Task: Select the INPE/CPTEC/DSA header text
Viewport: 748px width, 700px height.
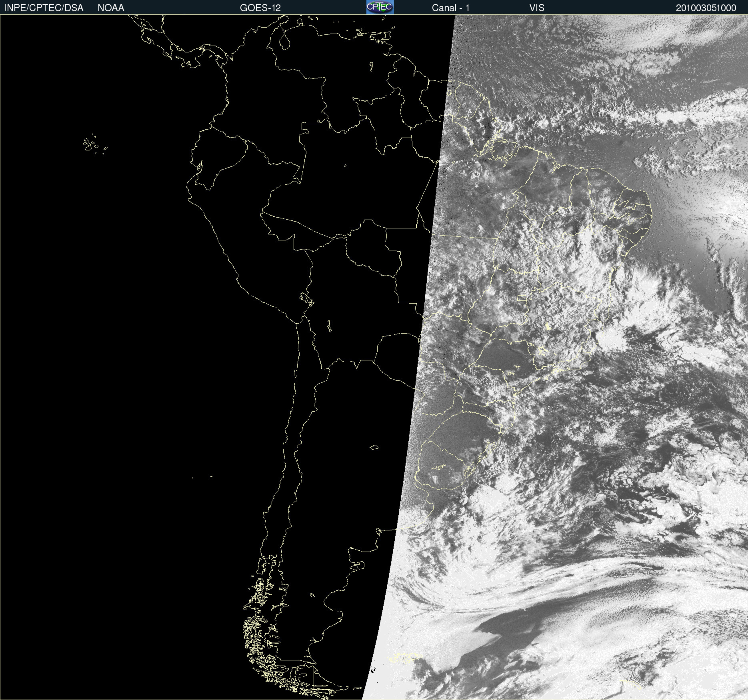Action: pyautogui.click(x=44, y=8)
